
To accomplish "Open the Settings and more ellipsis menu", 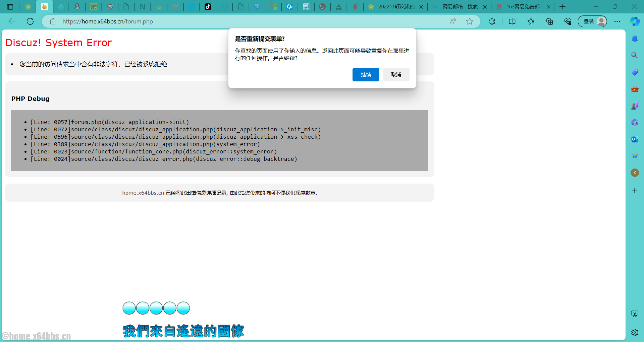I will [x=617, y=21].
